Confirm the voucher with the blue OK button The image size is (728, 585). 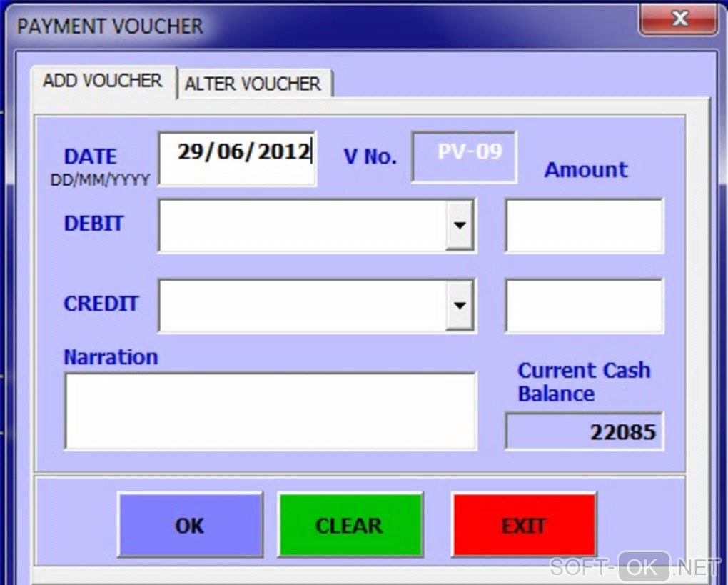191,525
